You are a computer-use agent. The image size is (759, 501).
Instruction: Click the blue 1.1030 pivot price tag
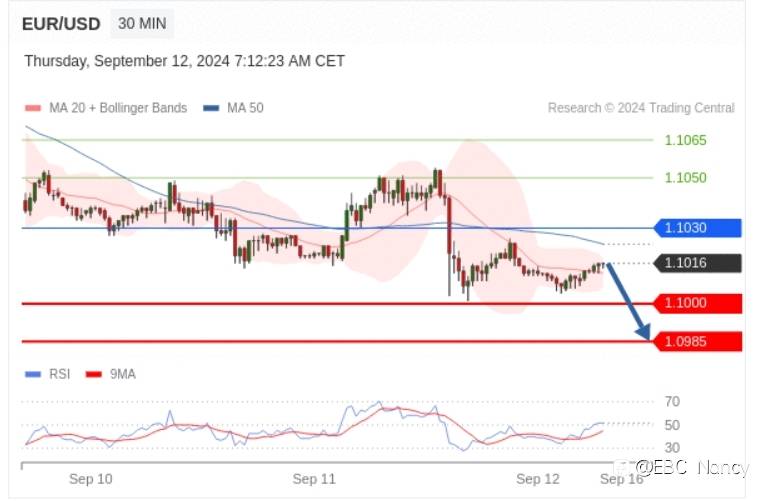[698, 228]
